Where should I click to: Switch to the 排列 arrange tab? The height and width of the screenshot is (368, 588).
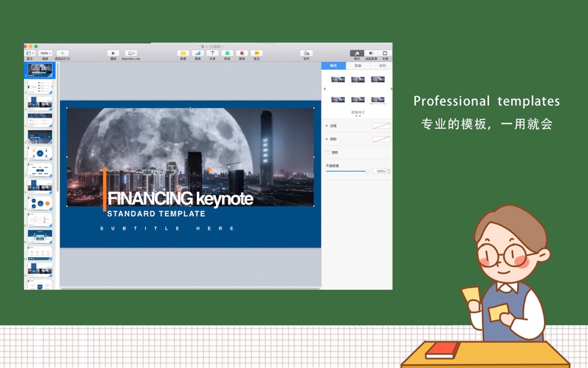[382, 66]
